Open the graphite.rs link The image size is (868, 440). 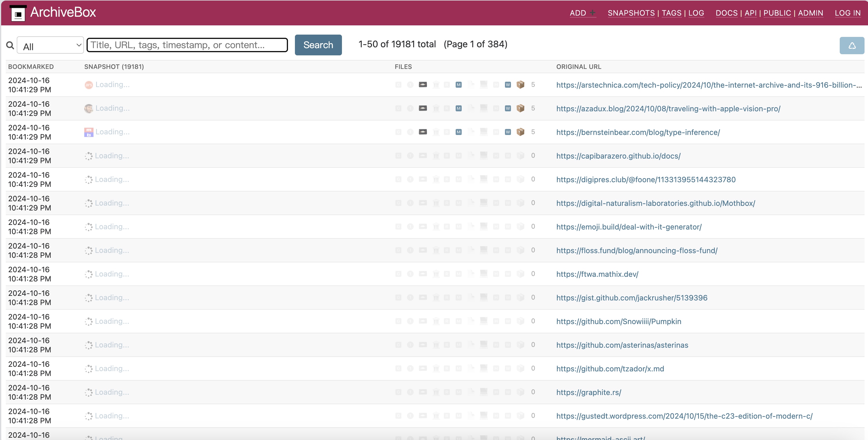[x=588, y=392]
